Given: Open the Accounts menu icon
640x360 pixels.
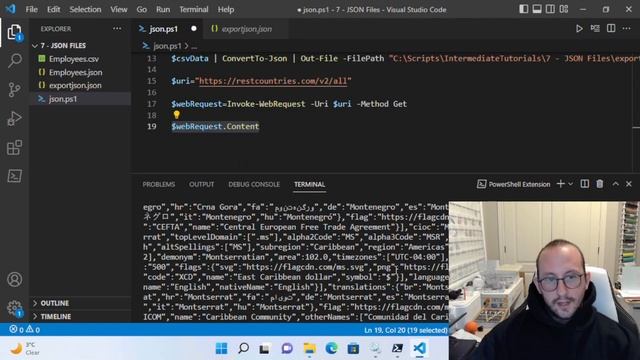Looking at the screenshot, I should [14, 280].
